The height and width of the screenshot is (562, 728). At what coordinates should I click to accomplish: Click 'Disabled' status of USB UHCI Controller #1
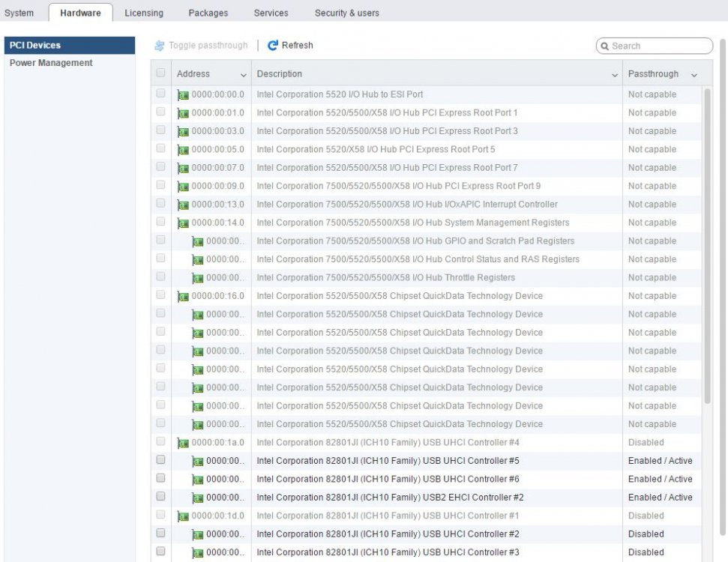[646, 516]
